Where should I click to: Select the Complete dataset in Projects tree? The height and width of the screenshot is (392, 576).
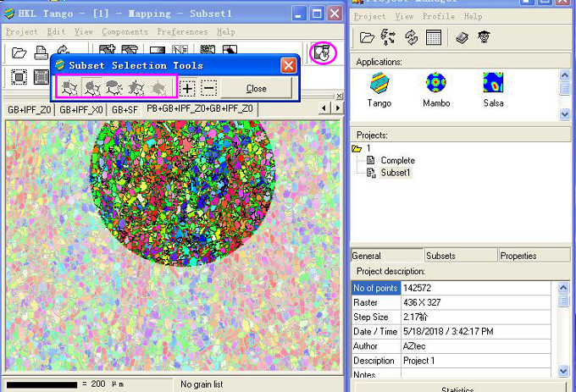397,160
